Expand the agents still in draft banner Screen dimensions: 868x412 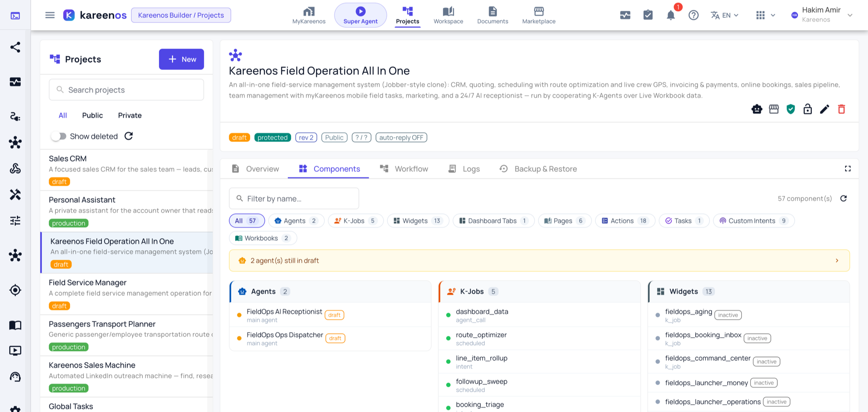pos(539,261)
